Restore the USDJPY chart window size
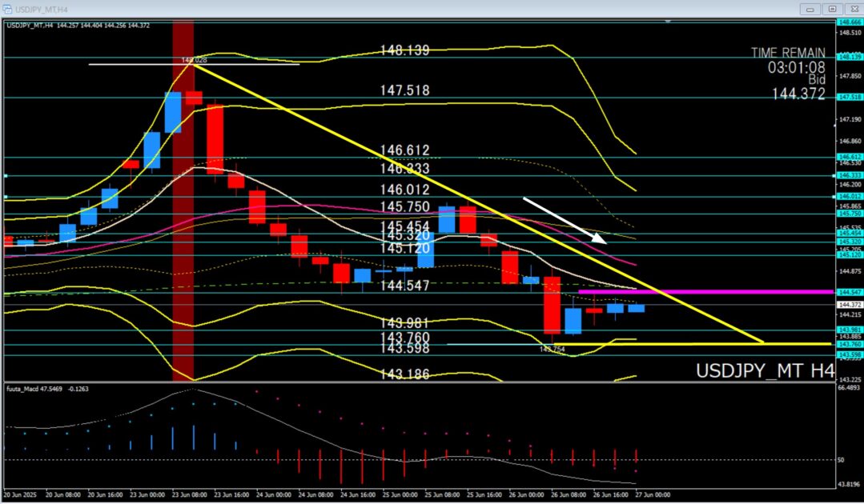Image resolution: width=864 pixels, height=504 pixels. point(831,9)
